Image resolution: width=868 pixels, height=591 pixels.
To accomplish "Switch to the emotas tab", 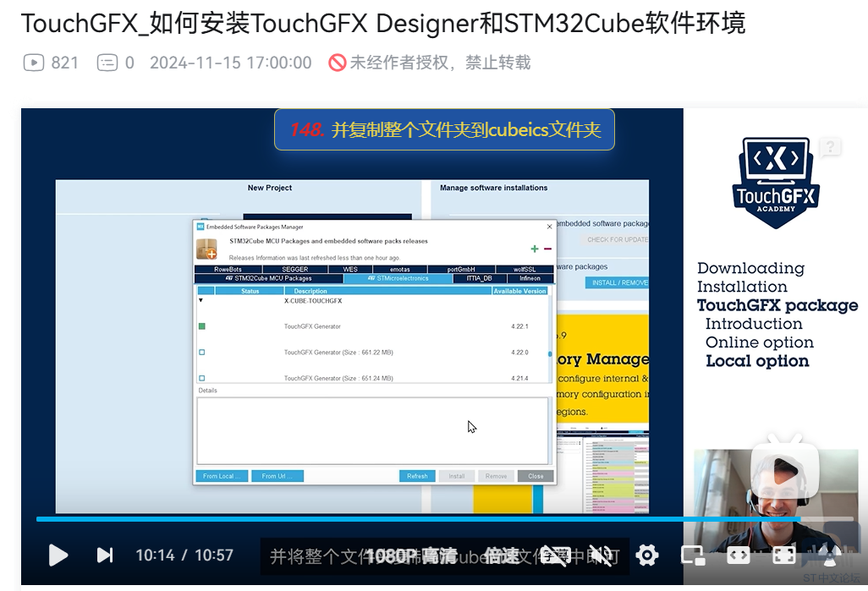I will point(399,270).
